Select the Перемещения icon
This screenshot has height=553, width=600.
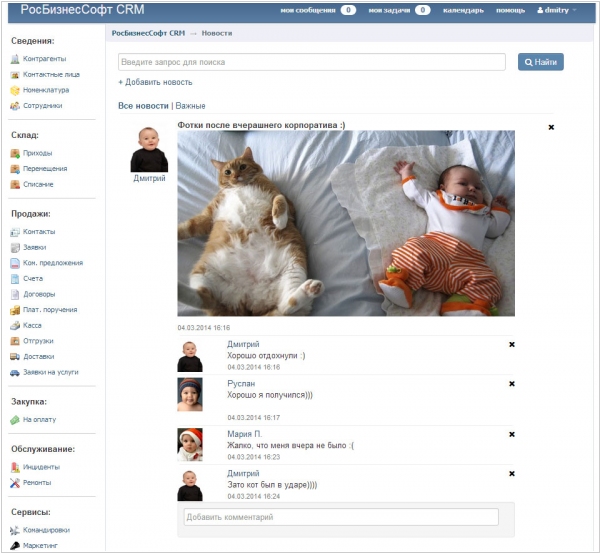[x=15, y=169]
